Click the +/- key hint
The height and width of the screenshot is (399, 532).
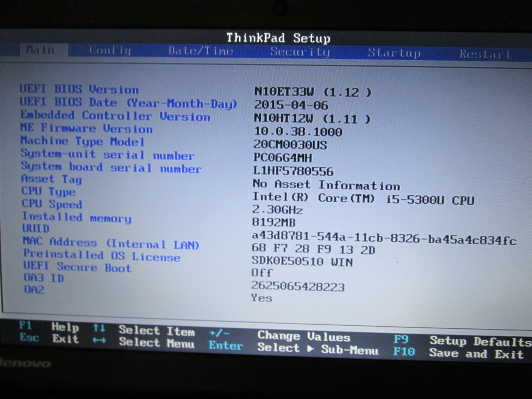click(220, 334)
